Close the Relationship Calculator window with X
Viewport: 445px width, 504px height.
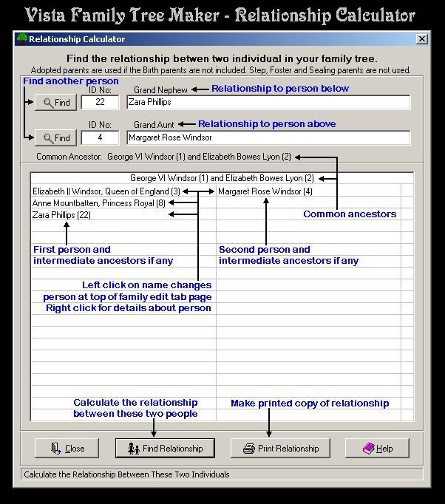coord(422,39)
